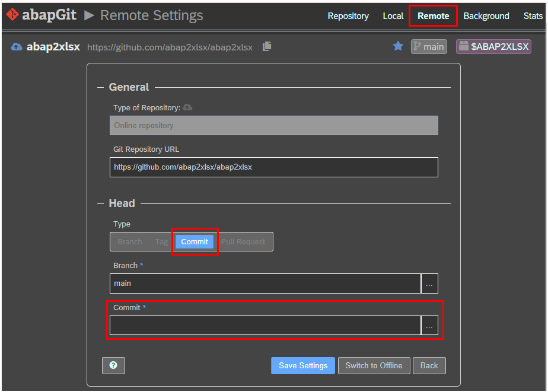Click cloud icon next to Type of Repository
Screen dimensions: 548x392
[x=188, y=107]
